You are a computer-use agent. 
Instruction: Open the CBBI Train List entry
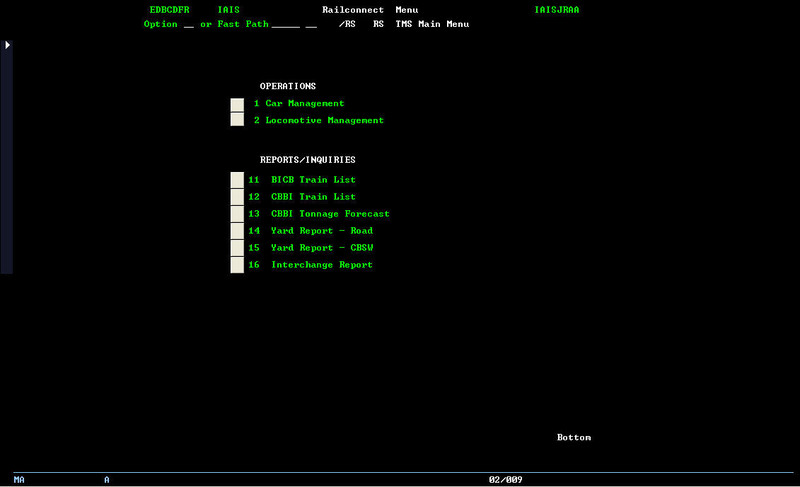click(313, 196)
